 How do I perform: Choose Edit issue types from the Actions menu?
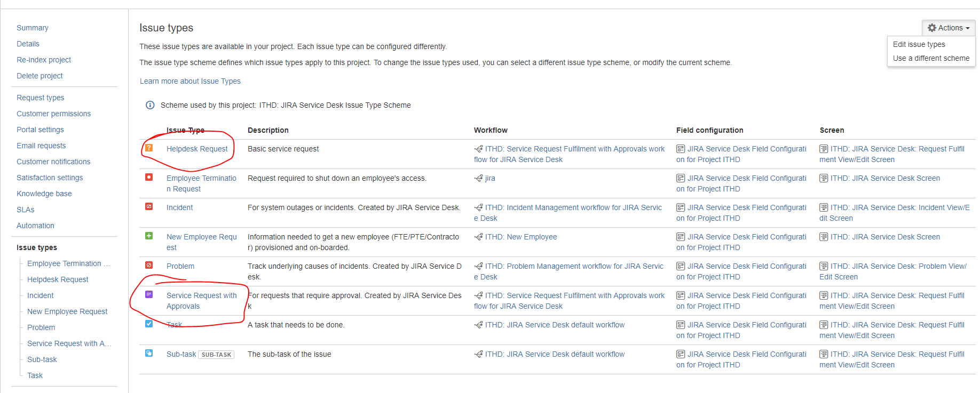919,44
